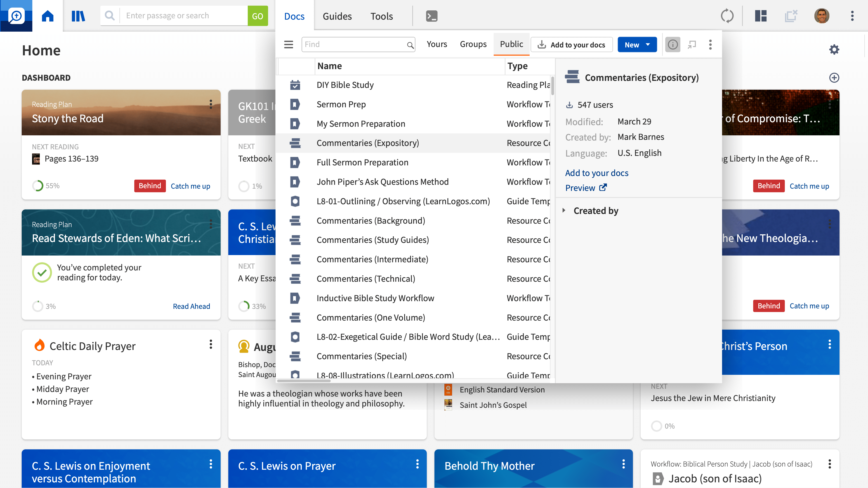This screenshot has height=488, width=868.
Task: Click the Docs list horizontal scrollbar
Action: point(304,380)
